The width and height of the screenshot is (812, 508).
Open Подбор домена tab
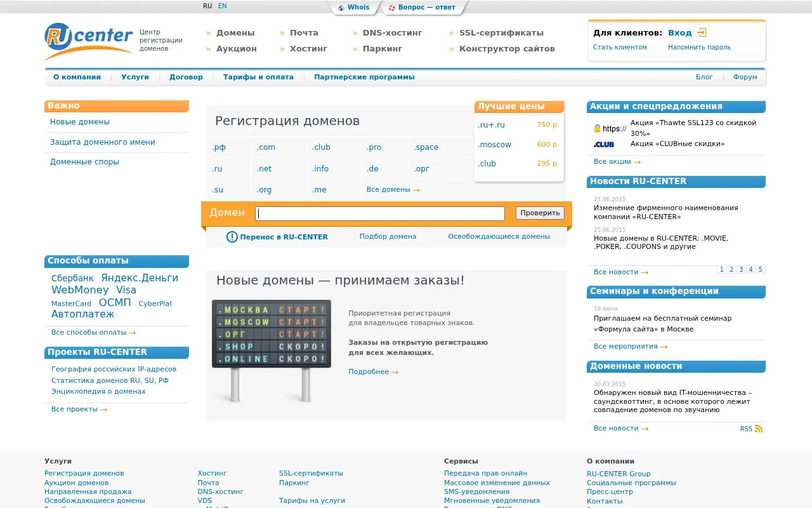[388, 236]
